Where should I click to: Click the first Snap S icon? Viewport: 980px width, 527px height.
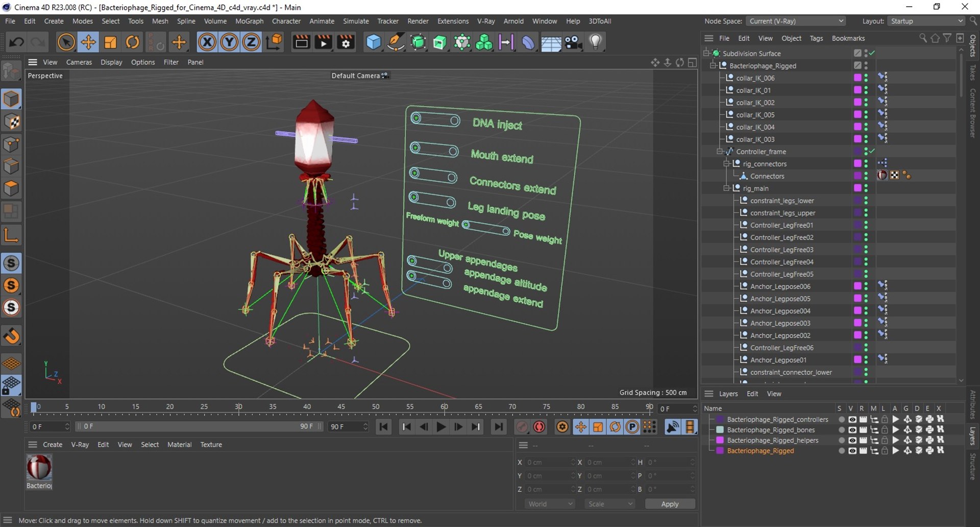point(11,263)
